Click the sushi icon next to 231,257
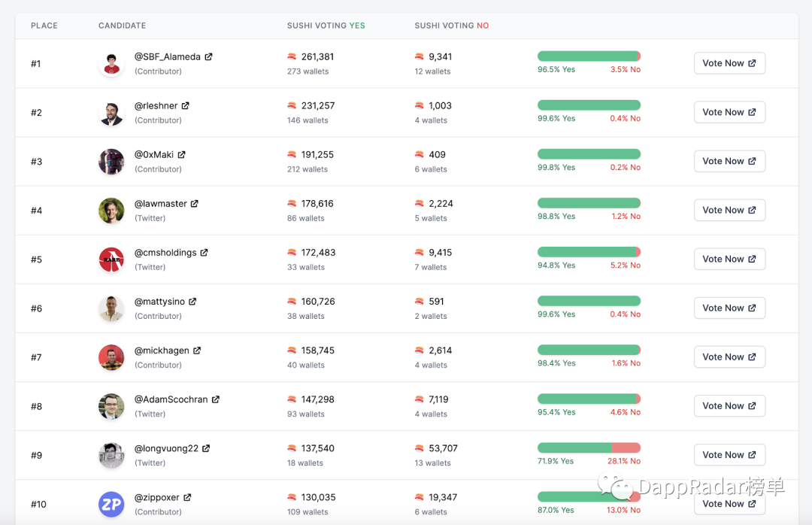The width and height of the screenshot is (812, 525). pos(292,105)
